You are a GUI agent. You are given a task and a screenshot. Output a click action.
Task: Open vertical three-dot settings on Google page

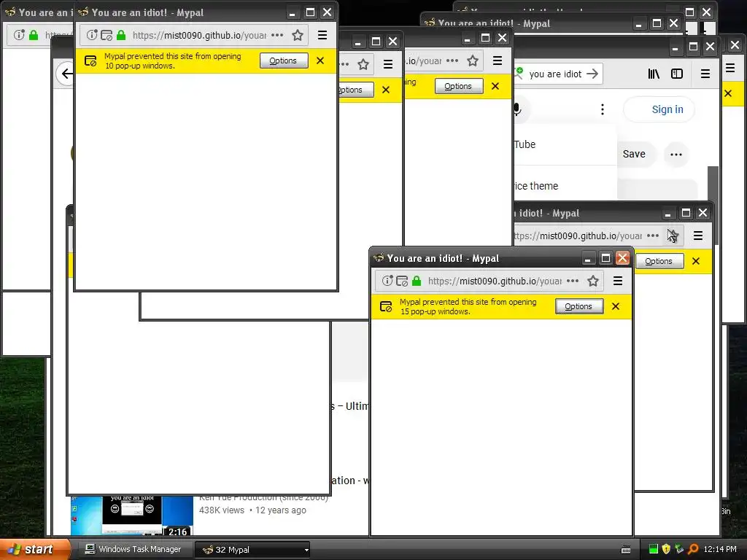point(603,109)
